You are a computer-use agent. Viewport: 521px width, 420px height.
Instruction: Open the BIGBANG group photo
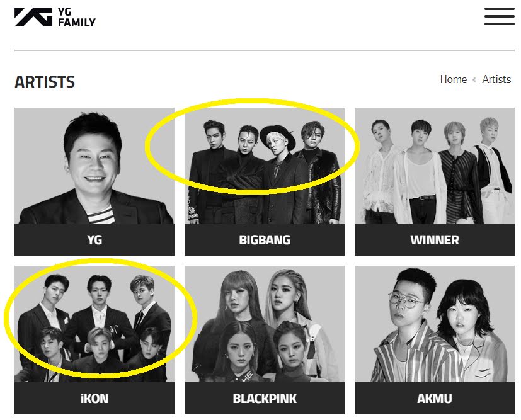(x=265, y=166)
